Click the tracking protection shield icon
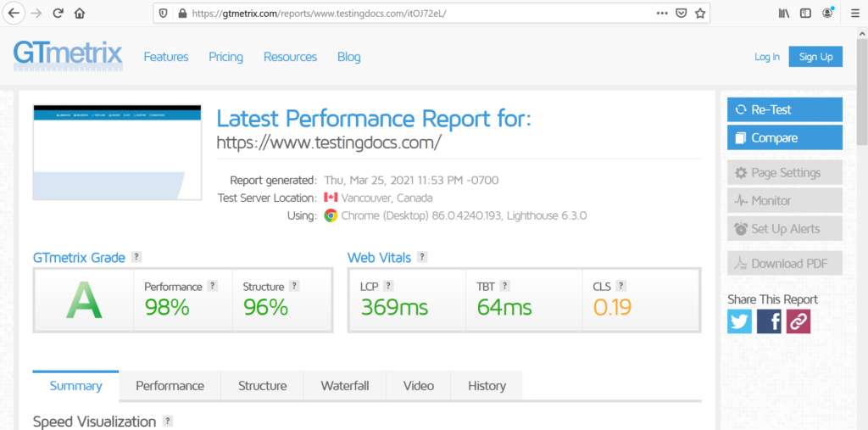Viewport: 868px width, 430px height. click(x=164, y=14)
